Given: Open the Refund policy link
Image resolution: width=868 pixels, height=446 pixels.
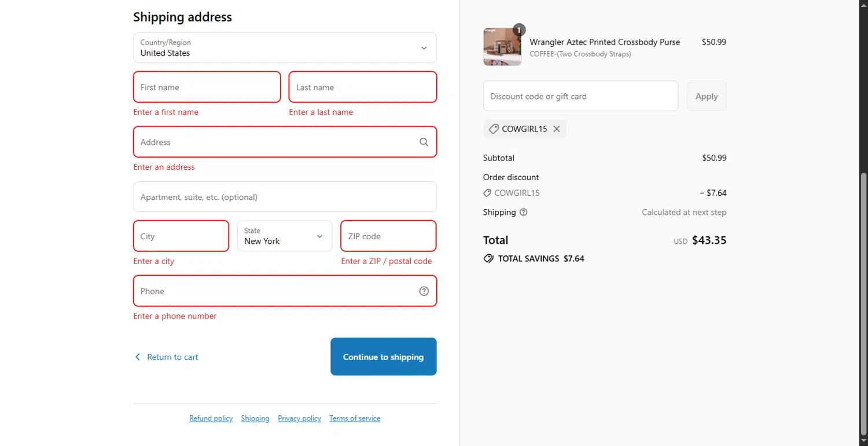Looking at the screenshot, I should coord(211,419).
